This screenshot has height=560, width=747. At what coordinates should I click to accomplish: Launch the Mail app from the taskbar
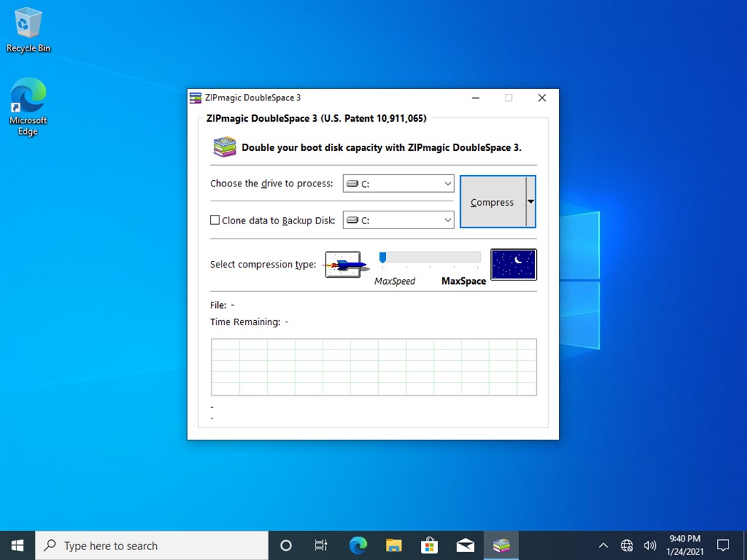(465, 545)
